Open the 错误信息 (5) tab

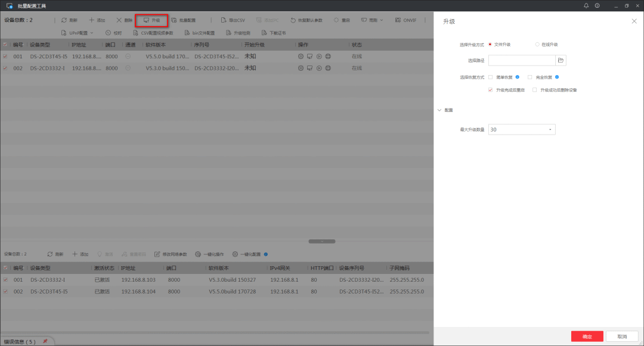coord(20,341)
